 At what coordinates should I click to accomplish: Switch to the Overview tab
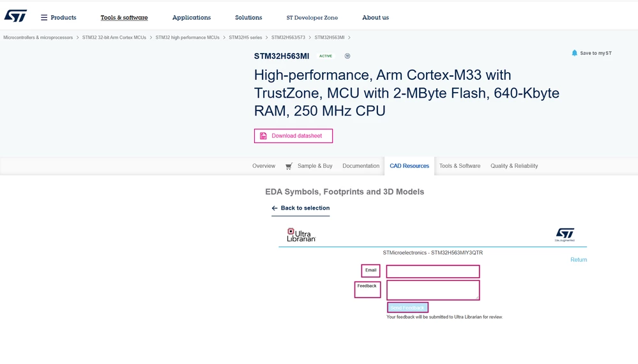click(x=264, y=166)
